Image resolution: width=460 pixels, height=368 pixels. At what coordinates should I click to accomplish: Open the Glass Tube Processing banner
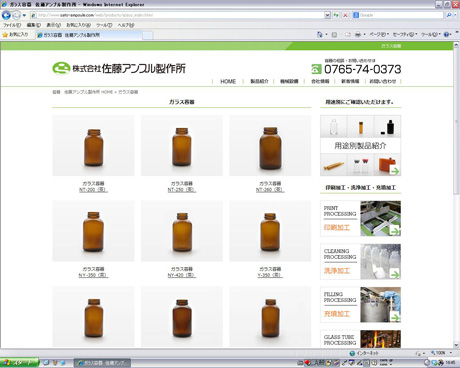coord(360,339)
